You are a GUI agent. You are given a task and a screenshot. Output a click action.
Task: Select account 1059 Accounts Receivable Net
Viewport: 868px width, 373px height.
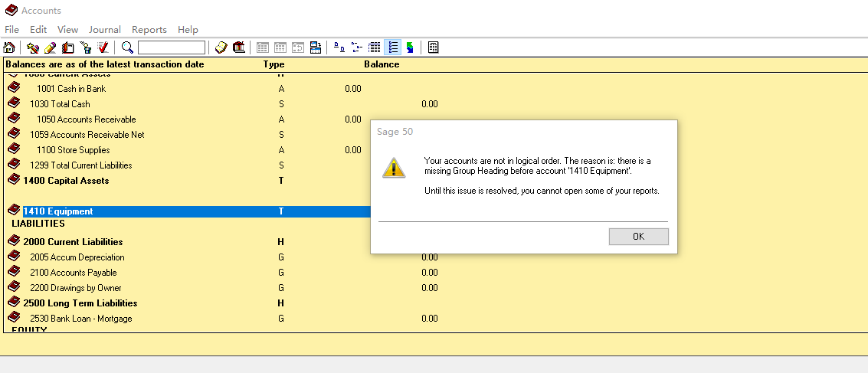pyautogui.click(x=87, y=135)
